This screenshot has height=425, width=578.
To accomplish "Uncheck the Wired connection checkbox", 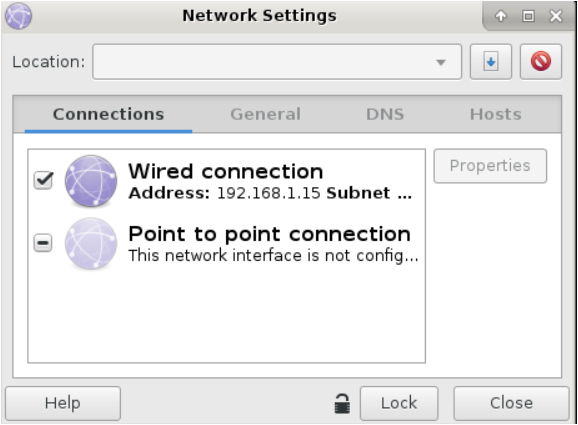I will pos(43,180).
